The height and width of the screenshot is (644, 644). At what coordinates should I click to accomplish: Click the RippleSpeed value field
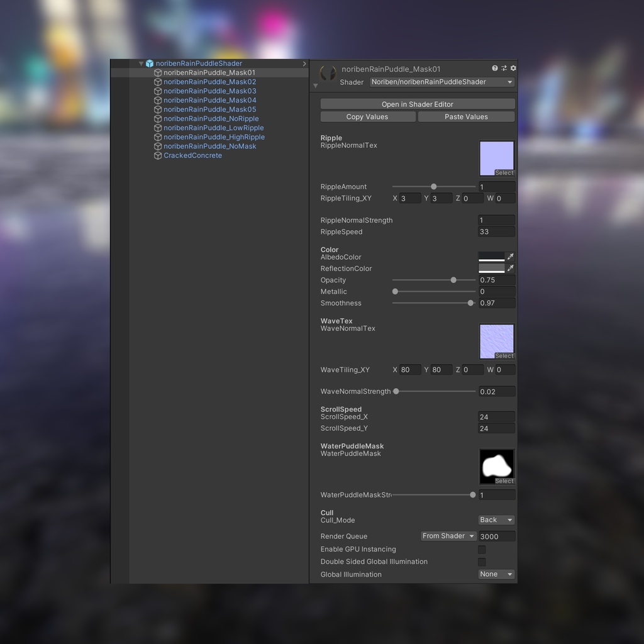(x=497, y=231)
